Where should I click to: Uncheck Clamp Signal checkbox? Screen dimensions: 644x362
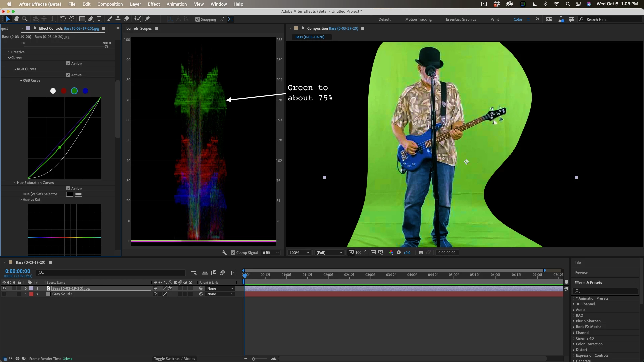tap(233, 253)
